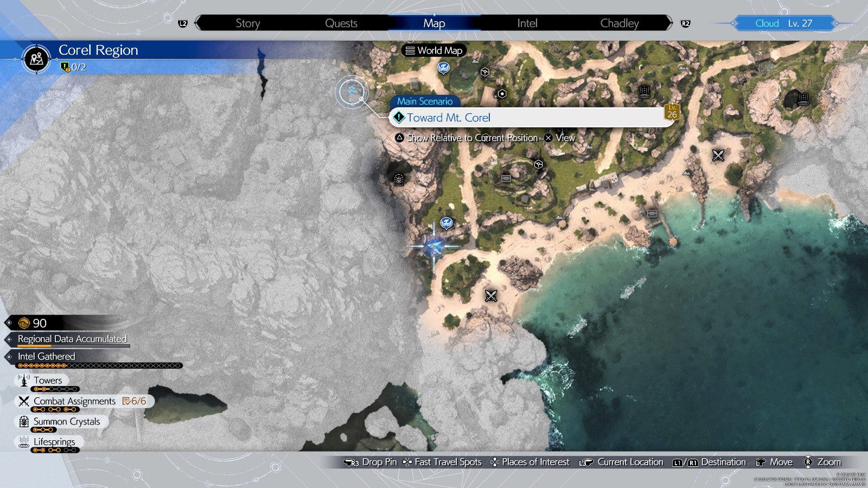Switch to the Quests tab
Image resolution: width=868 pixels, height=488 pixels.
click(341, 23)
